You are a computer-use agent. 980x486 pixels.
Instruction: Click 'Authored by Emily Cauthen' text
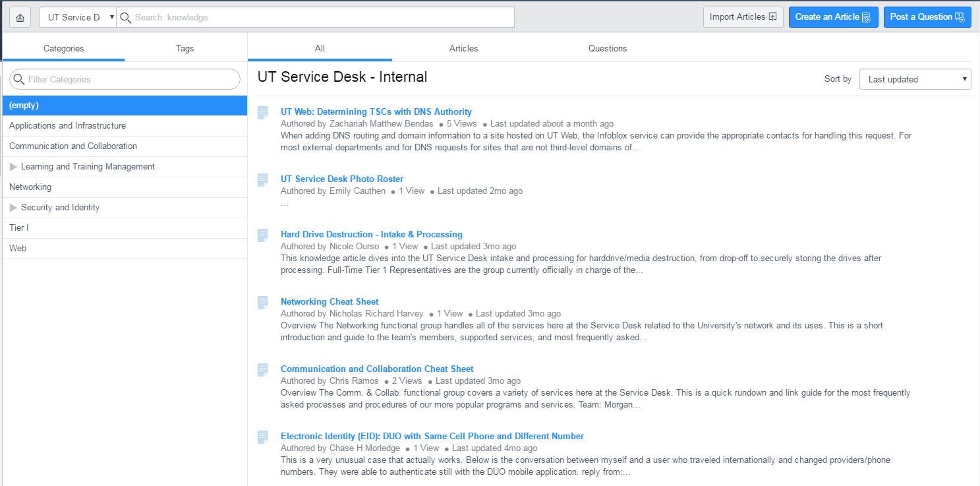pos(333,191)
